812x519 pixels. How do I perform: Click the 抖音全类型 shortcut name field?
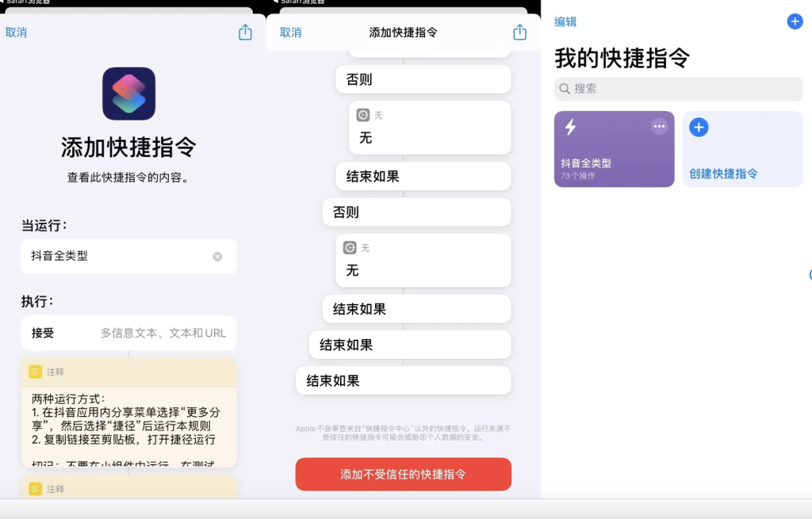click(129, 256)
